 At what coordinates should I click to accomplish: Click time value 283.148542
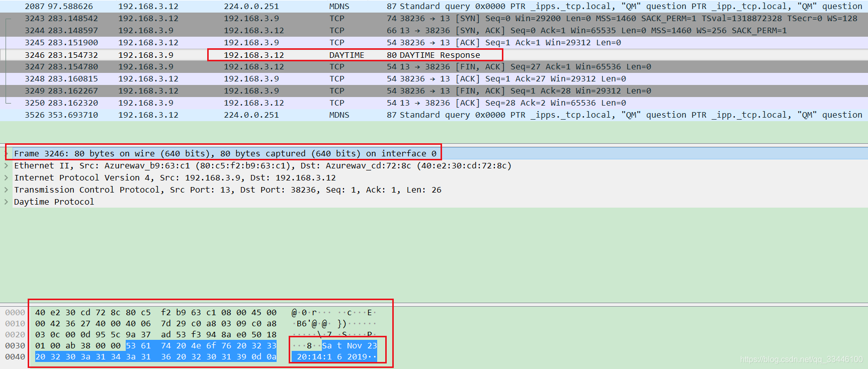tap(73, 18)
